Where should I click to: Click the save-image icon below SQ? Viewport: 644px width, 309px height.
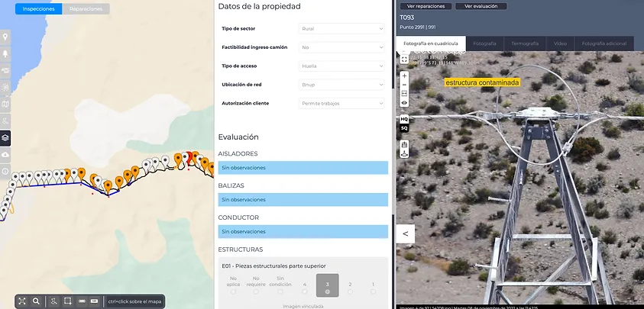pos(404,144)
